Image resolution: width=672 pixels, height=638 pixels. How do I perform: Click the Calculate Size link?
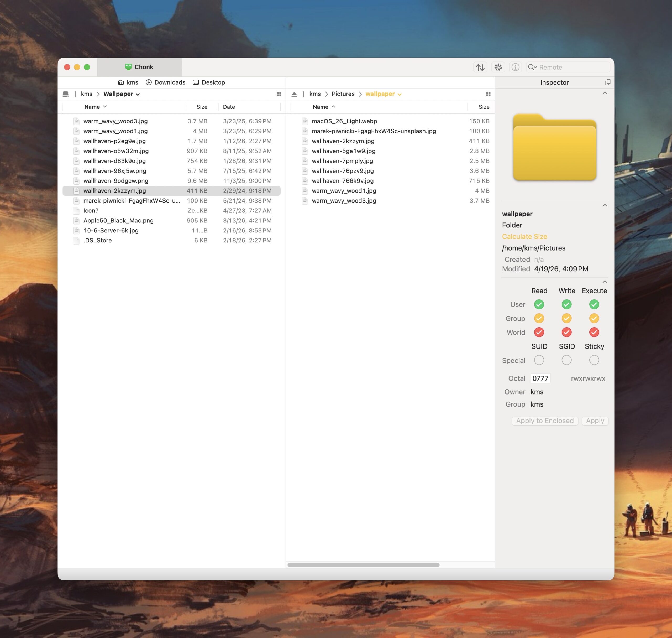[x=524, y=237]
